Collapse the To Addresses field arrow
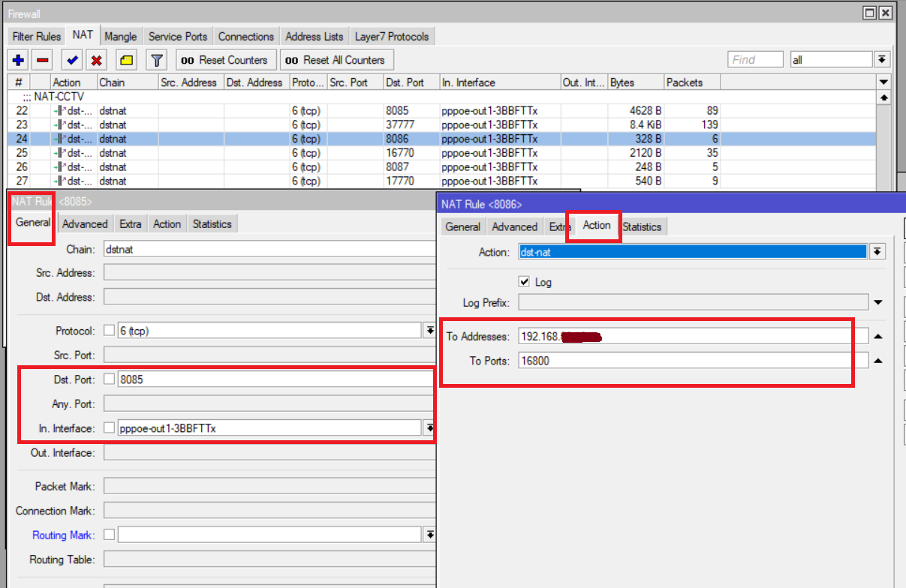 click(877, 337)
